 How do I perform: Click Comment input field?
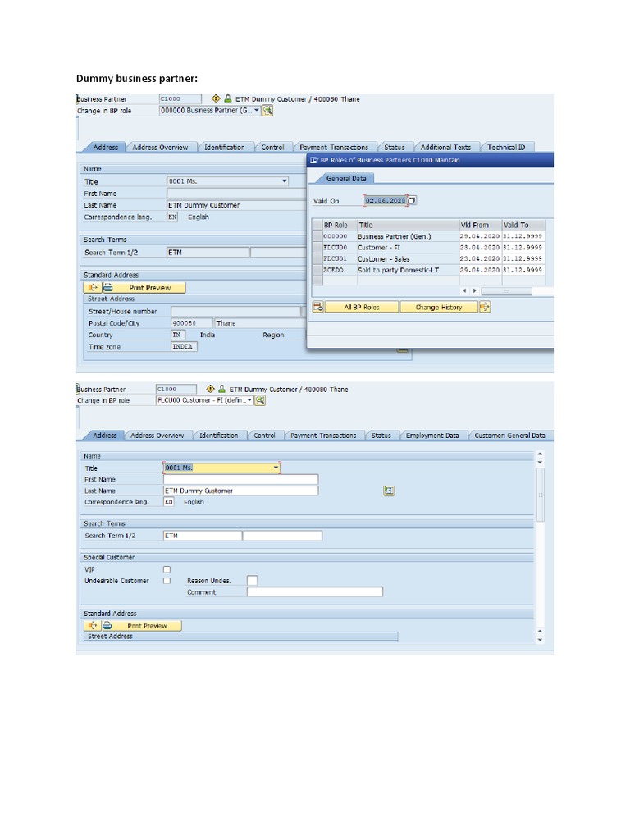[x=315, y=592]
